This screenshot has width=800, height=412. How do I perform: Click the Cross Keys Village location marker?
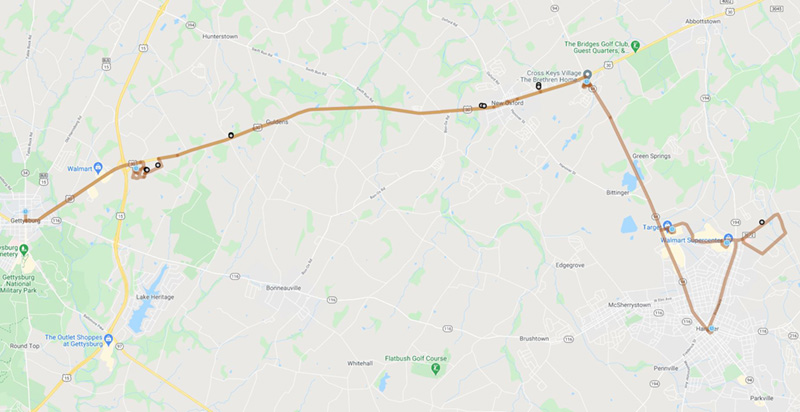(x=587, y=75)
